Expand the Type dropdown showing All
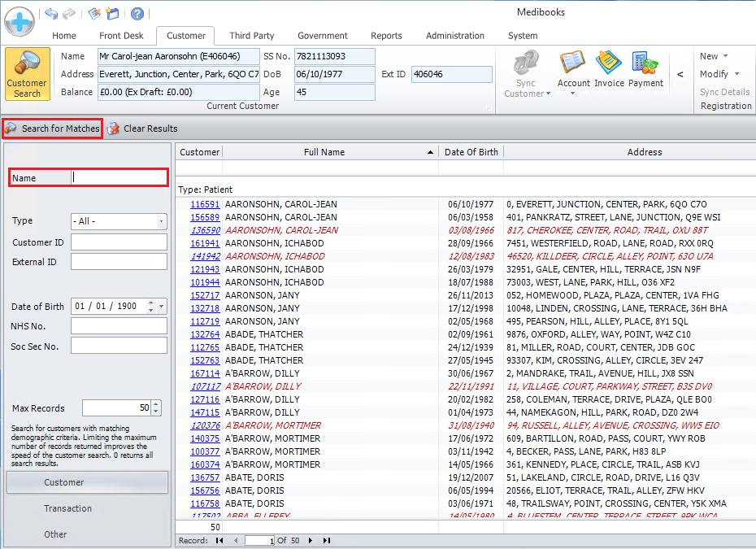The image size is (756, 549). [x=162, y=221]
